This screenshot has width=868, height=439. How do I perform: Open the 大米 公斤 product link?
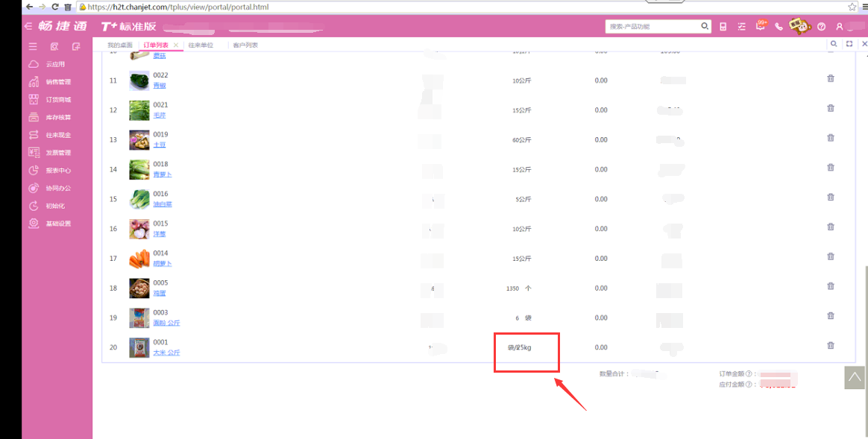pyautogui.click(x=166, y=353)
